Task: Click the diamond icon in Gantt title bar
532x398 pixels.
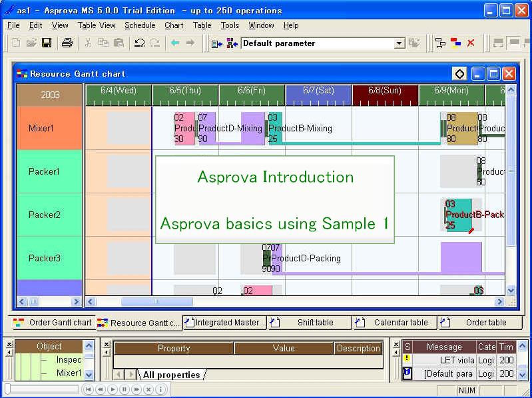Action: click(459, 74)
